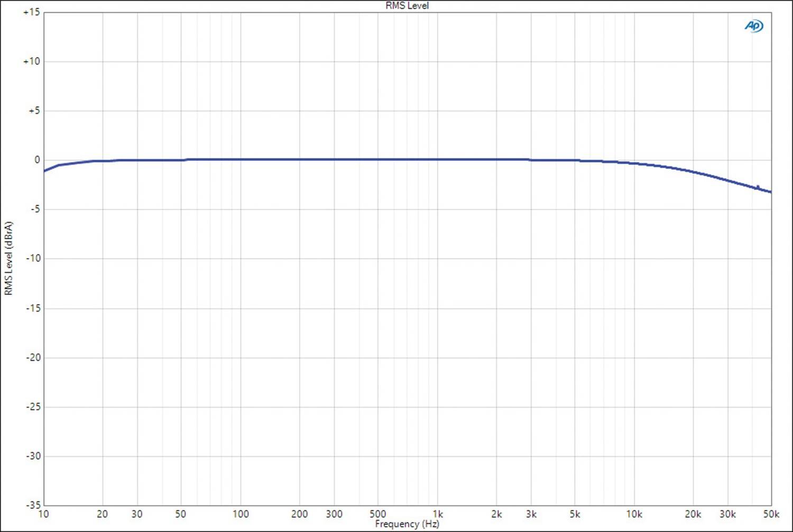Click the 0 y-axis value
Screen dimensions: 793x532
pyautogui.click(x=37, y=160)
